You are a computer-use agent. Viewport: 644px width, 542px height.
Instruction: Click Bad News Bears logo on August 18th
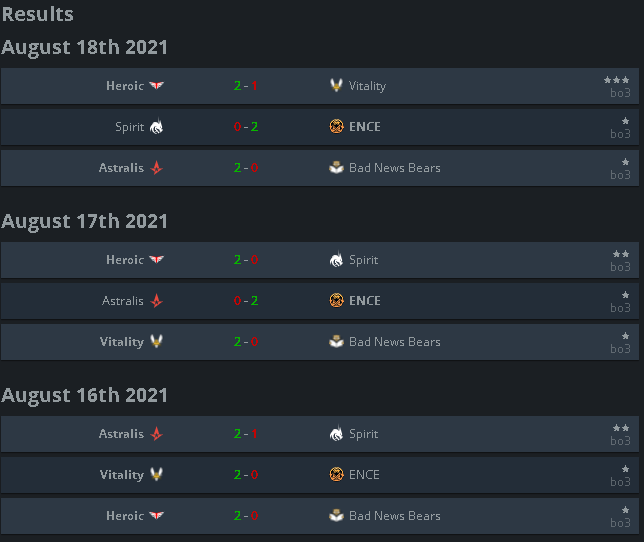coord(336,168)
